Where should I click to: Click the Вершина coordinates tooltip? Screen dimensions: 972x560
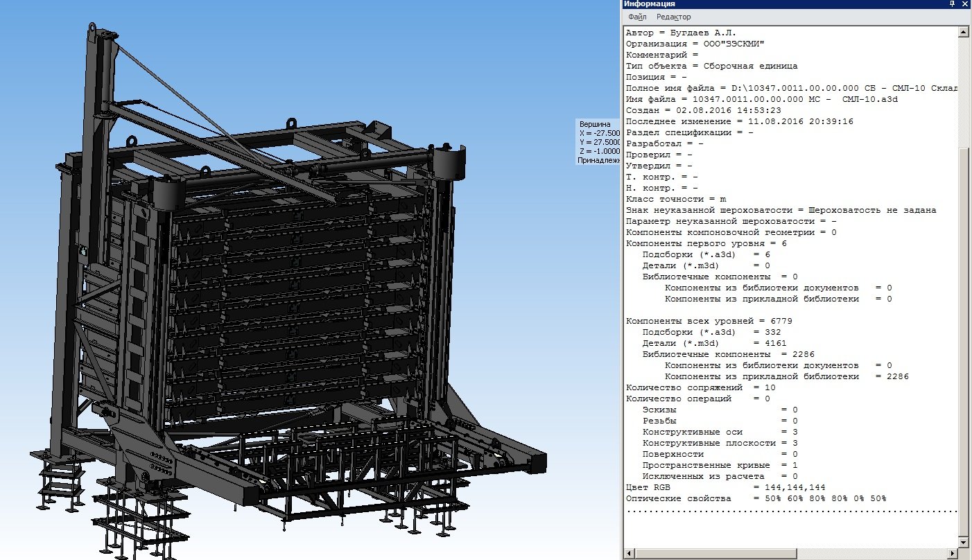click(x=598, y=142)
